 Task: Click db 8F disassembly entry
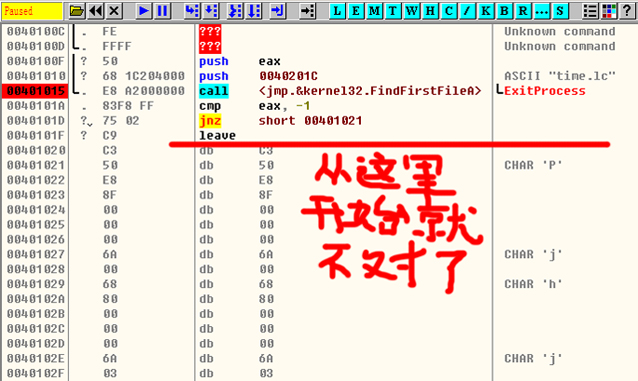pyautogui.click(x=236, y=195)
